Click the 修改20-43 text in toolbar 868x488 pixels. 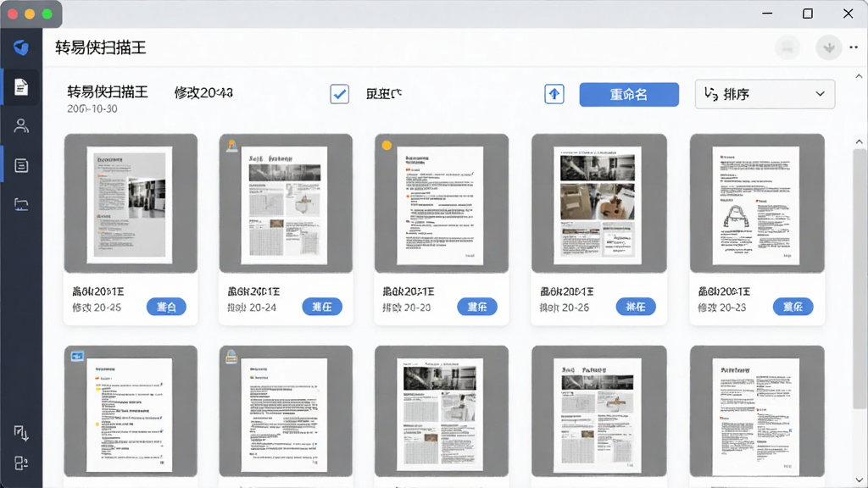pos(203,93)
